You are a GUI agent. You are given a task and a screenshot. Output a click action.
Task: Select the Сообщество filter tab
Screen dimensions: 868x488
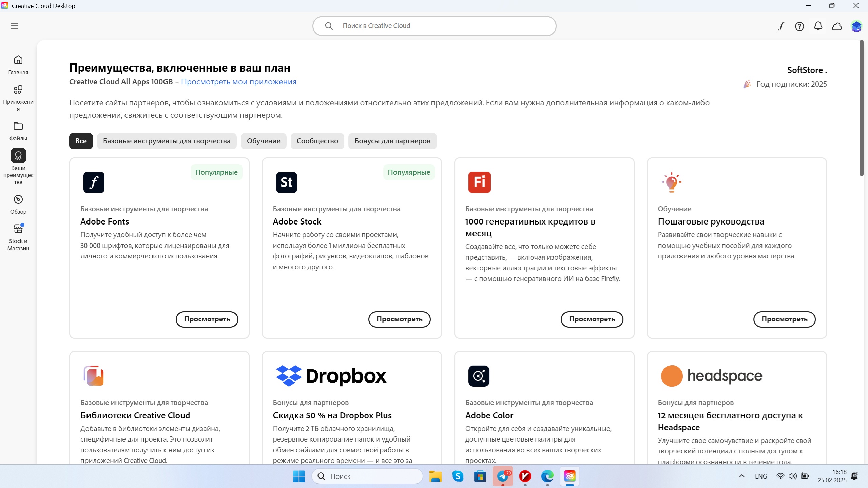317,141
